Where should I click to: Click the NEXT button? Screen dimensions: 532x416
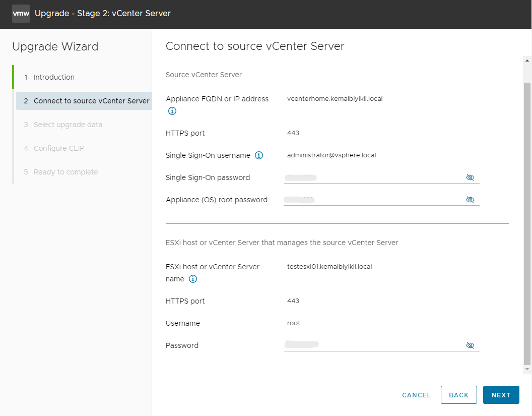pos(501,395)
